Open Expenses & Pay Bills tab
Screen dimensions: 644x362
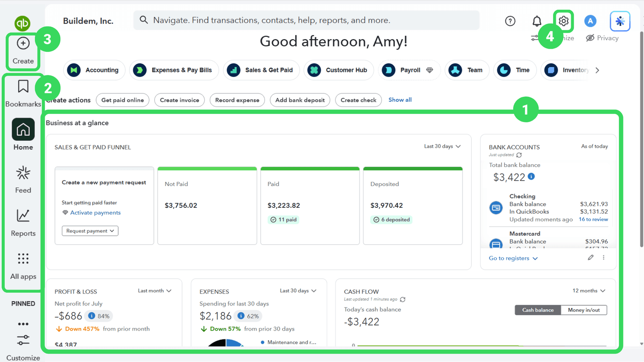174,70
